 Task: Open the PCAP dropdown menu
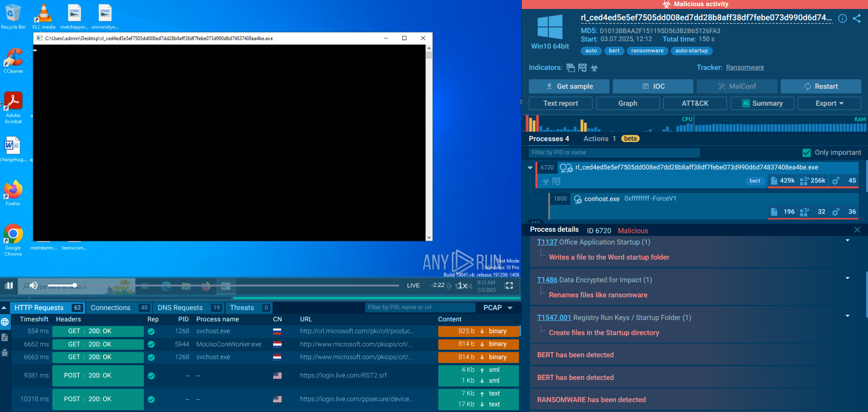tap(498, 308)
